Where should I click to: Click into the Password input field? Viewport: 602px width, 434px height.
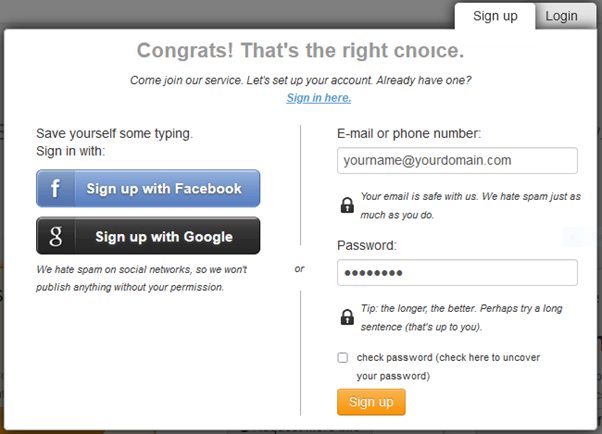pos(457,273)
